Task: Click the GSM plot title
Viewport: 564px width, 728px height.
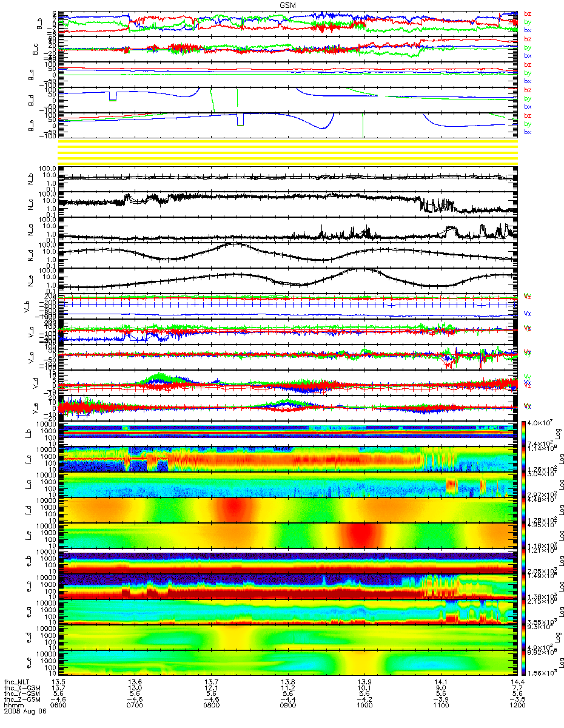Action: (287, 4)
